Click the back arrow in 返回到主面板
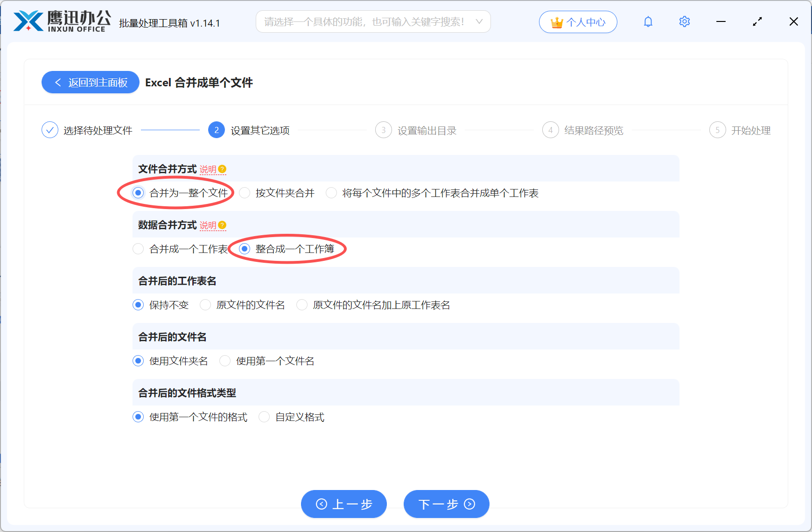This screenshot has width=812, height=532. 58,82
